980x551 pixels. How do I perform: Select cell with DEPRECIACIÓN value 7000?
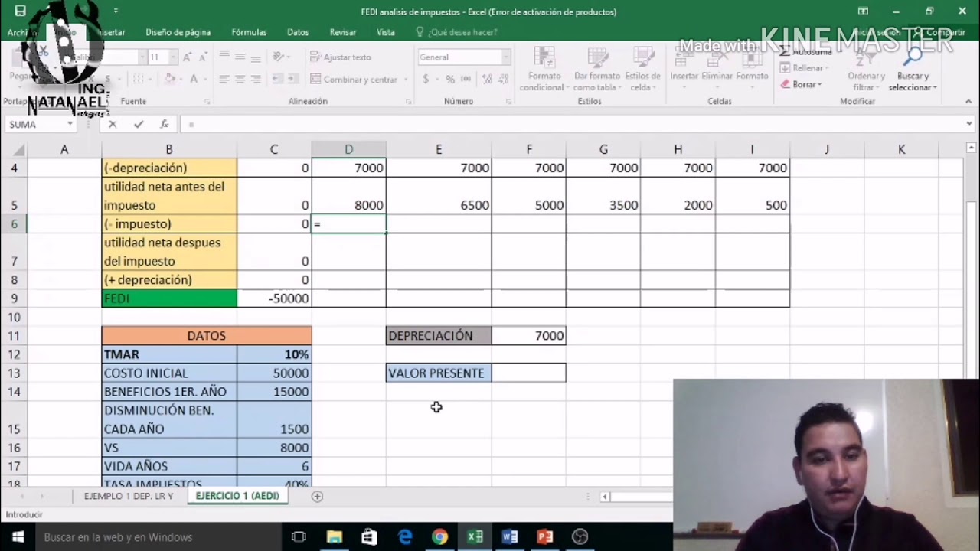529,335
